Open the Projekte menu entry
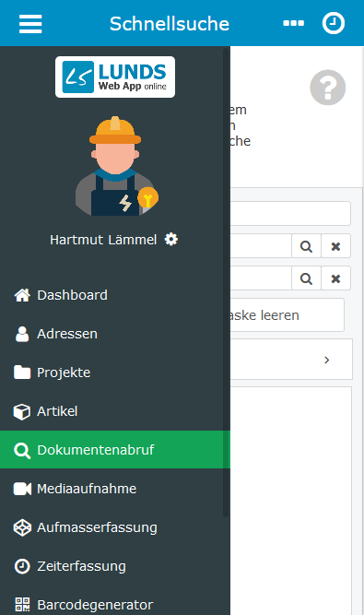Screen dimensions: 364x615 coord(115,373)
